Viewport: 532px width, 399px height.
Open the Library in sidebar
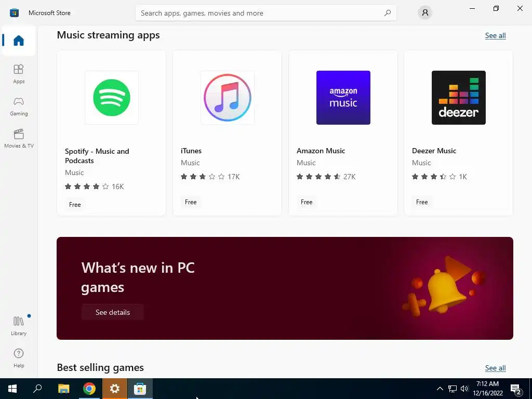19,326
